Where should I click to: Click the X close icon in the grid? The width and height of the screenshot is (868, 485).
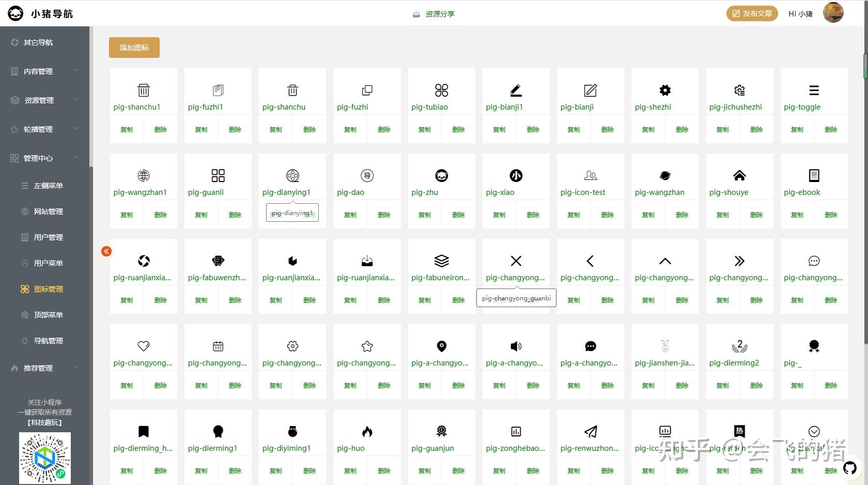[x=516, y=261]
